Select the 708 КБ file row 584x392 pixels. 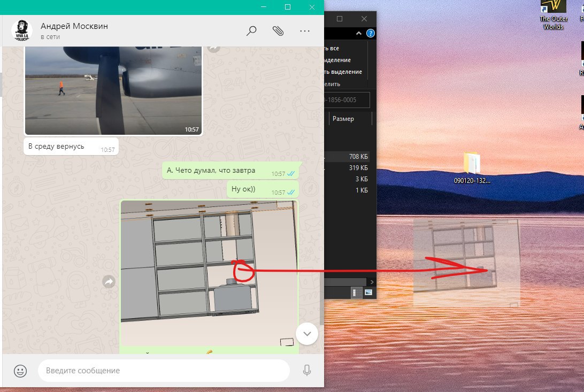click(x=347, y=156)
